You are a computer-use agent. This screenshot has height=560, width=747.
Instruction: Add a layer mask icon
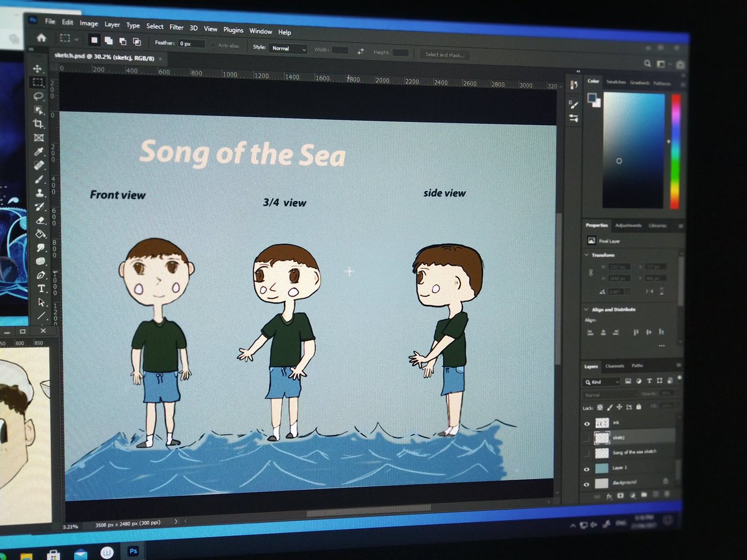click(x=621, y=495)
